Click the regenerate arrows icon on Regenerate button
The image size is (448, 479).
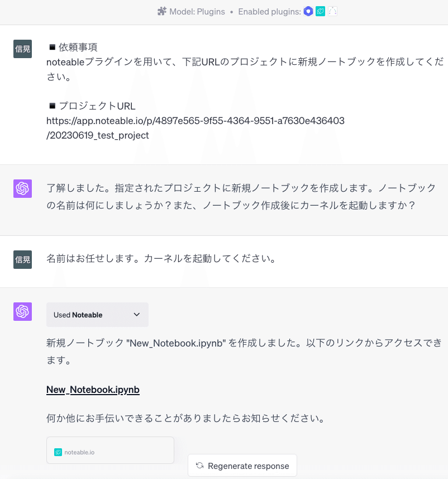click(x=199, y=465)
